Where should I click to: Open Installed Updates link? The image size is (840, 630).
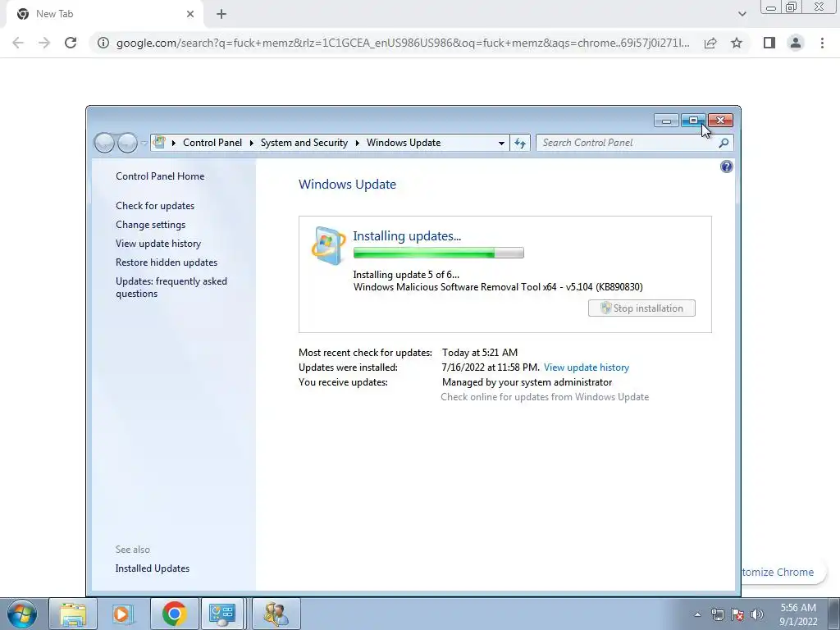click(x=152, y=568)
